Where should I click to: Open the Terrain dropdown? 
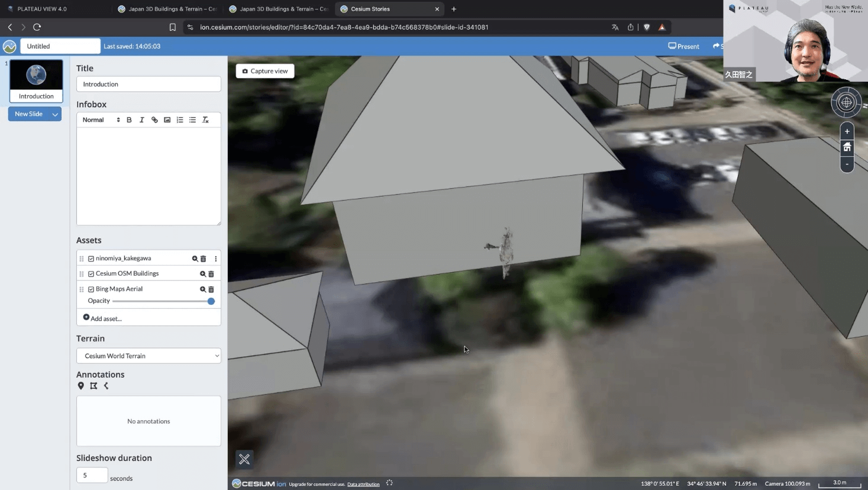point(149,356)
